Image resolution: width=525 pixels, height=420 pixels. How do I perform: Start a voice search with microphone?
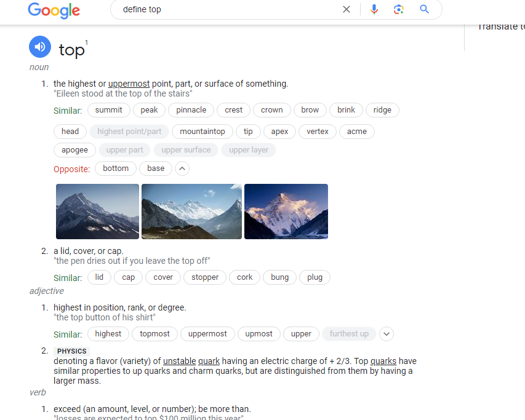374,9
